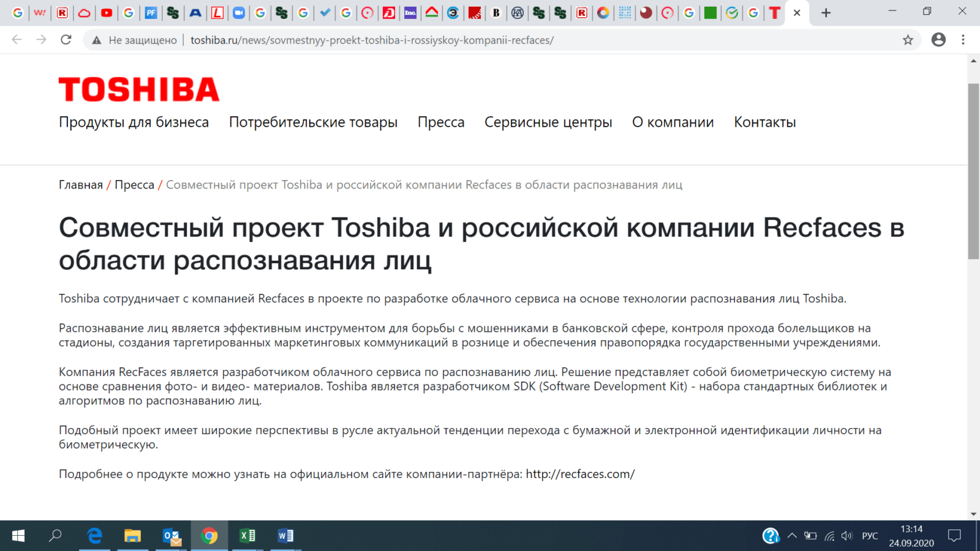980x551 pixels.
Task: Switch keyboard layout by clicking РУС
Action: 869,535
